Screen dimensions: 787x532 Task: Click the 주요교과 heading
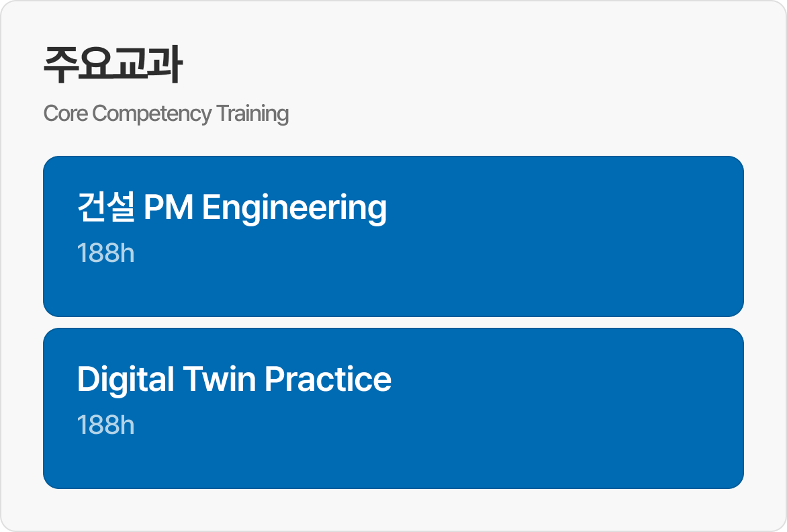click(x=112, y=65)
